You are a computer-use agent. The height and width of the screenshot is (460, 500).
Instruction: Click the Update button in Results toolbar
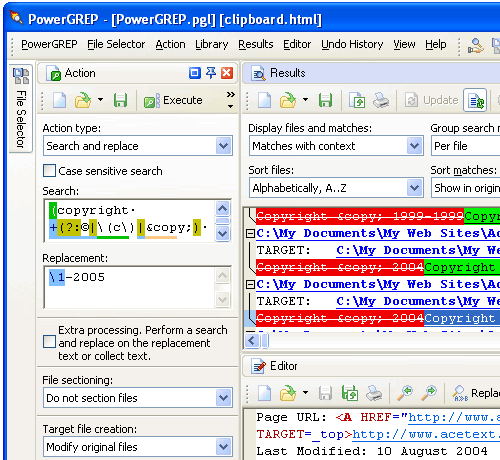point(431,100)
